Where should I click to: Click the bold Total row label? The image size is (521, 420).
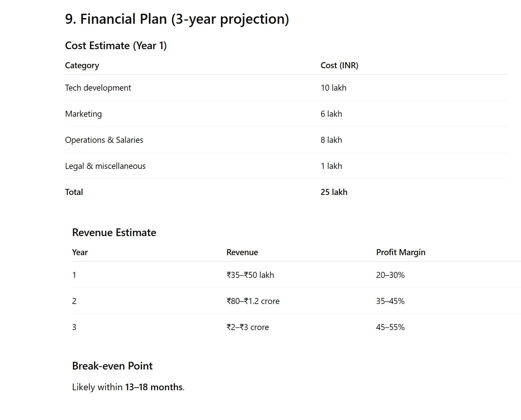click(x=74, y=192)
